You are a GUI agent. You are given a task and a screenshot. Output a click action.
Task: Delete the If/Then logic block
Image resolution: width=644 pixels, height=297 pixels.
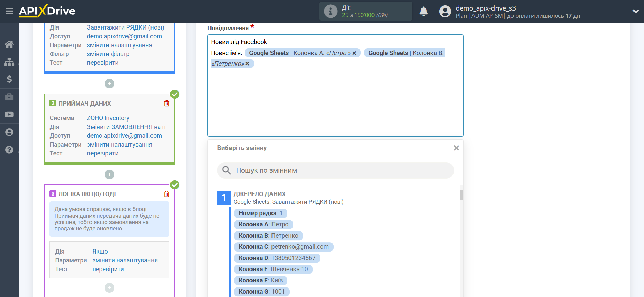tap(167, 194)
